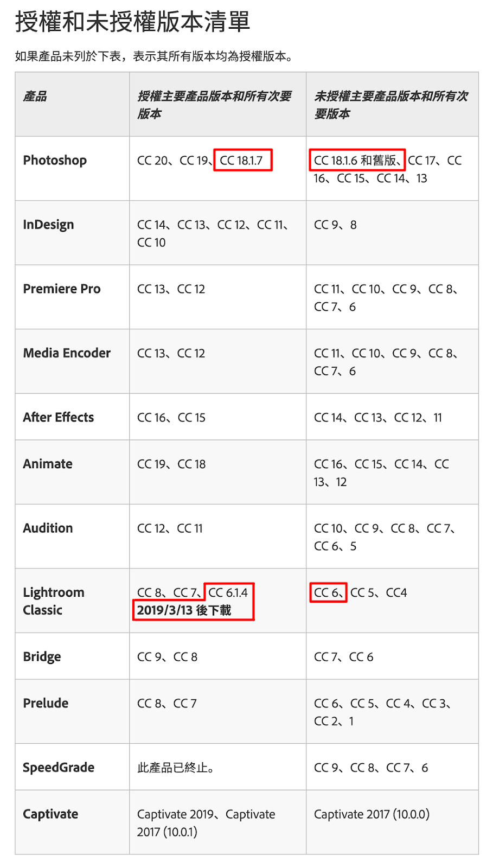Click the Bridge product name
The height and width of the screenshot is (868, 493).
(x=42, y=657)
